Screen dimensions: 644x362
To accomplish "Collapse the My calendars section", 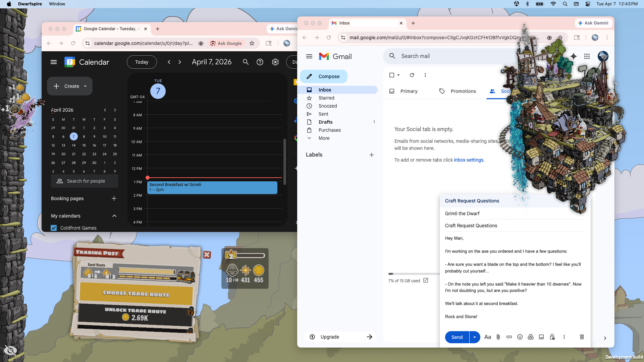I will click(114, 216).
